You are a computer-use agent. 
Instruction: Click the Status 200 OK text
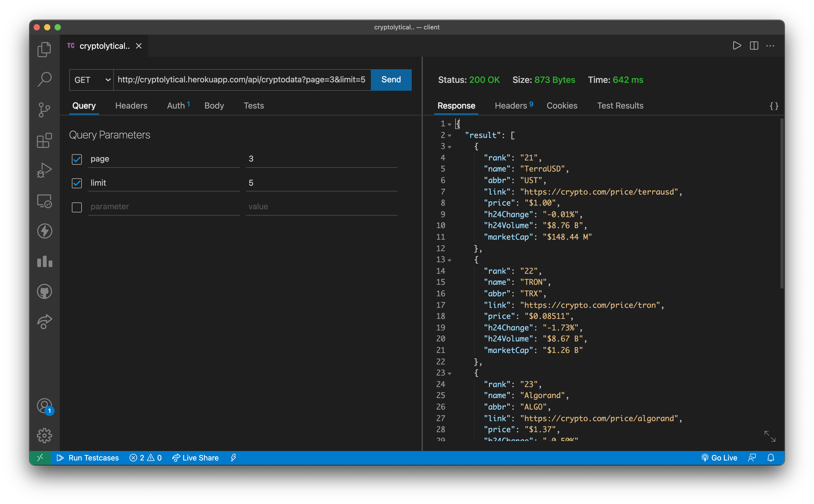[469, 80]
